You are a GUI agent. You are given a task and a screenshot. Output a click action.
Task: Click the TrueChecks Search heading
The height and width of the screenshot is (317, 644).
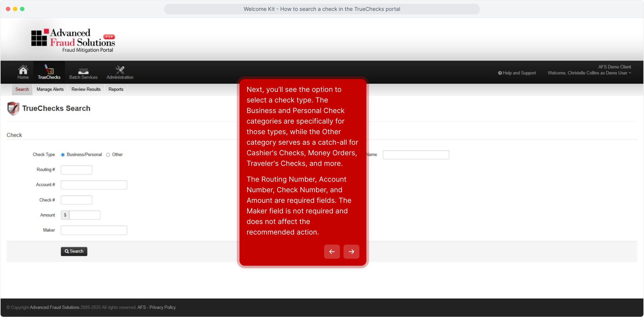click(x=56, y=109)
